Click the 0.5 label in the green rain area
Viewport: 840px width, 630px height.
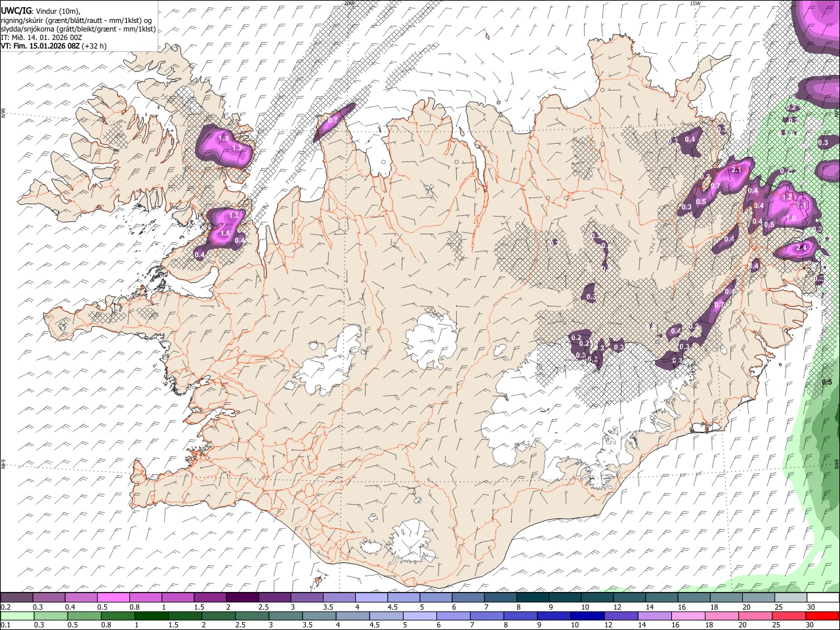point(827,383)
